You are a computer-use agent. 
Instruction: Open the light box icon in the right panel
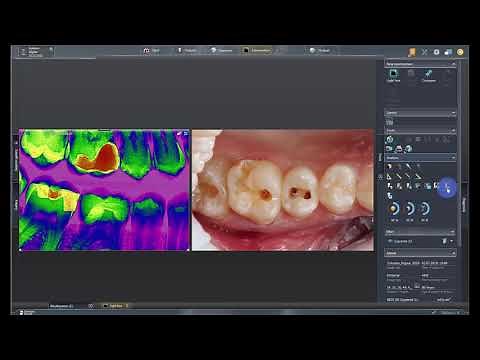click(393, 75)
